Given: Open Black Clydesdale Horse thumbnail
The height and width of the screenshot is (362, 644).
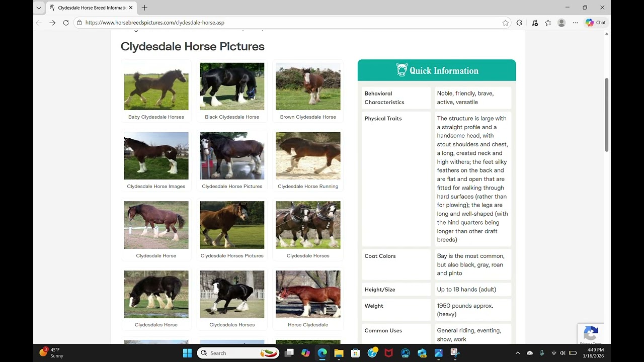Looking at the screenshot, I should (x=232, y=86).
